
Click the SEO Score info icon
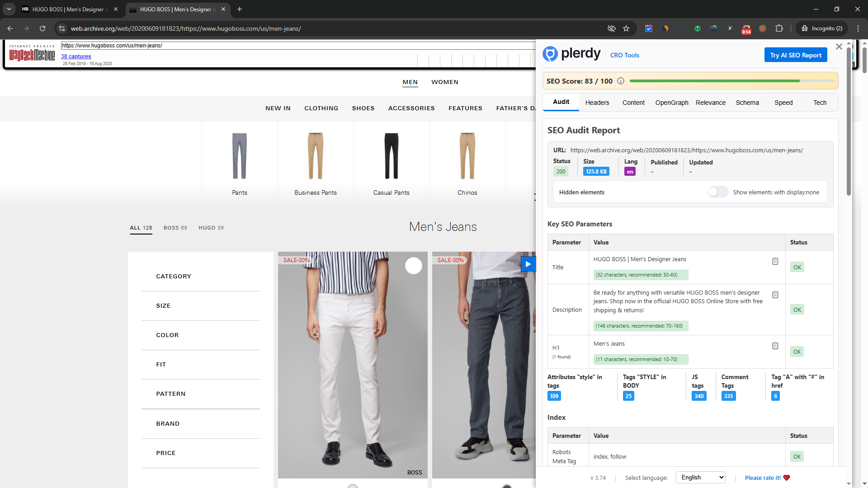coord(621,81)
